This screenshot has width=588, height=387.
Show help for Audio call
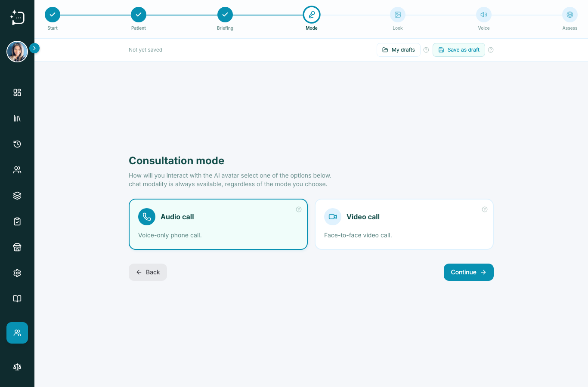coord(299,209)
